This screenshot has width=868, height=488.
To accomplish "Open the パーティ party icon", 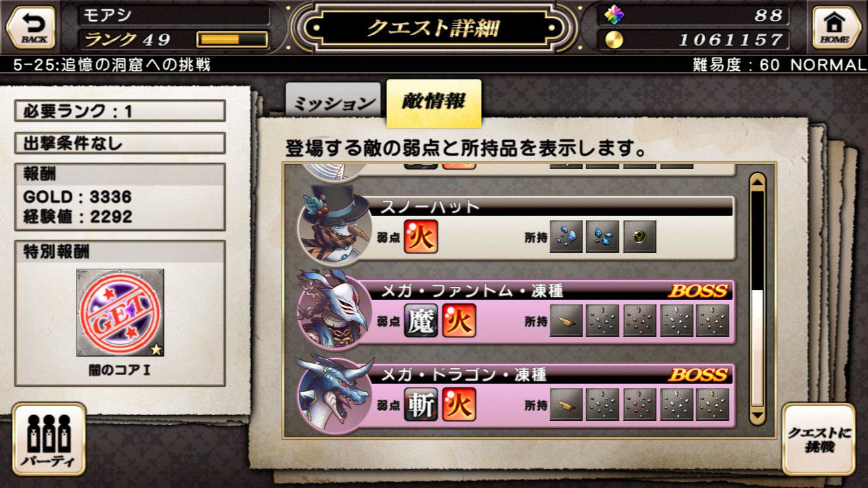I will [x=49, y=439].
